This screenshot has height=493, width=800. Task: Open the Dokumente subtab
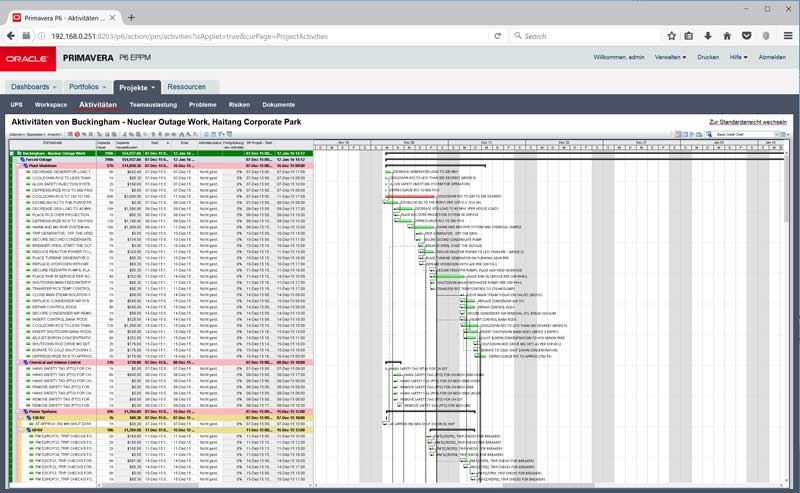pos(279,105)
